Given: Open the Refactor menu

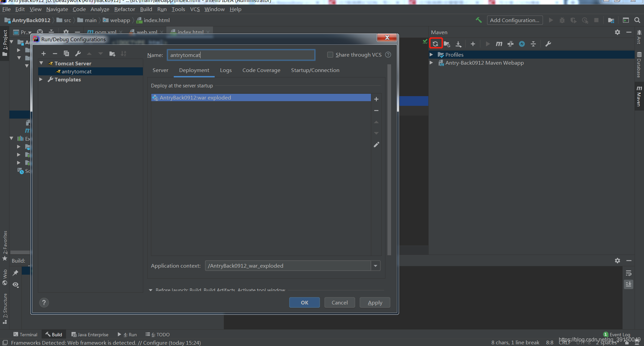Looking at the screenshot, I should click(x=124, y=9).
